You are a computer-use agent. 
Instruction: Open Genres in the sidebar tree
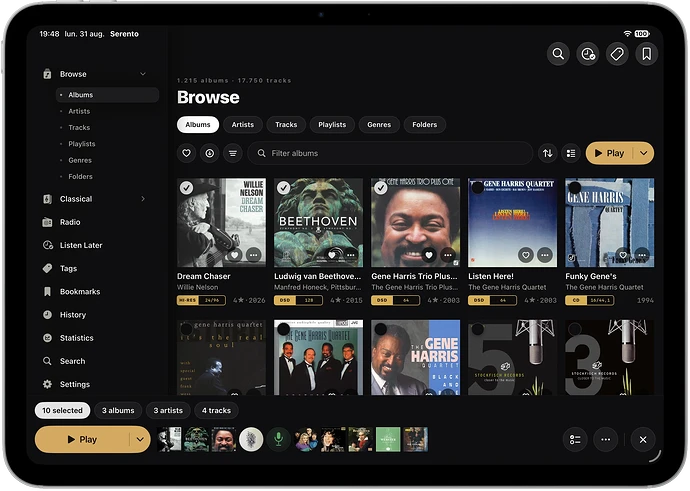click(x=80, y=160)
